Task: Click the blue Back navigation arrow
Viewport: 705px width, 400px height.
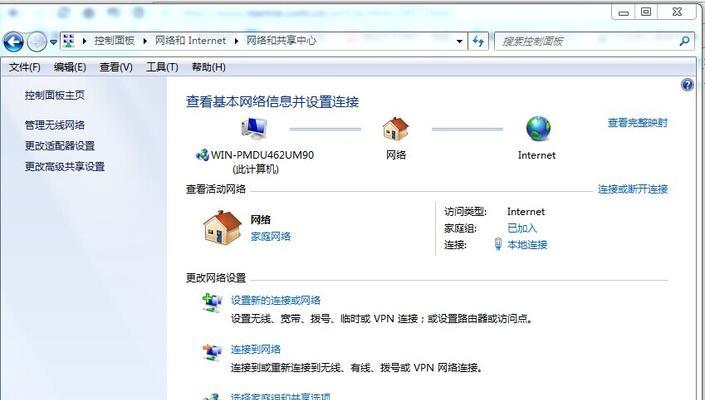Action: pos(13,42)
